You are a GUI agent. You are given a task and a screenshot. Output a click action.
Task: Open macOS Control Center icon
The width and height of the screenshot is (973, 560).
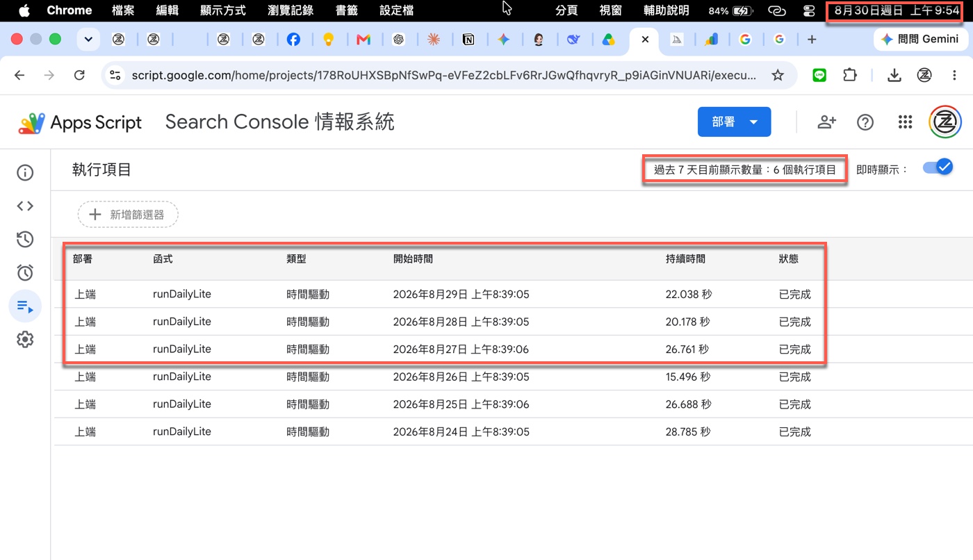pyautogui.click(x=809, y=10)
